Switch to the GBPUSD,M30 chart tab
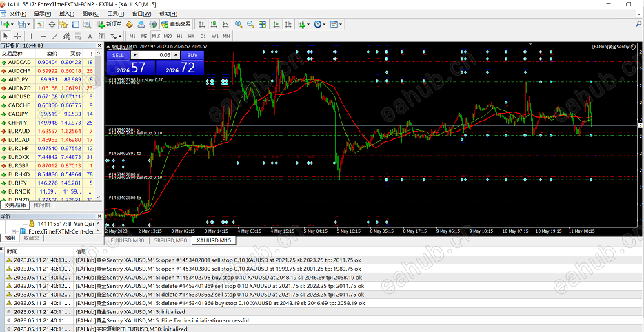The image size is (644, 332). point(170,240)
